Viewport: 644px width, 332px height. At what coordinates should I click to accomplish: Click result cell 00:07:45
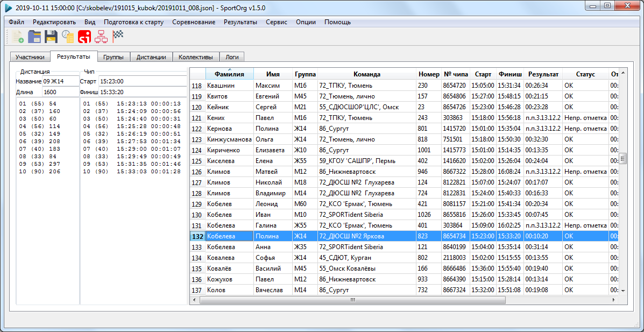pyautogui.click(x=543, y=215)
